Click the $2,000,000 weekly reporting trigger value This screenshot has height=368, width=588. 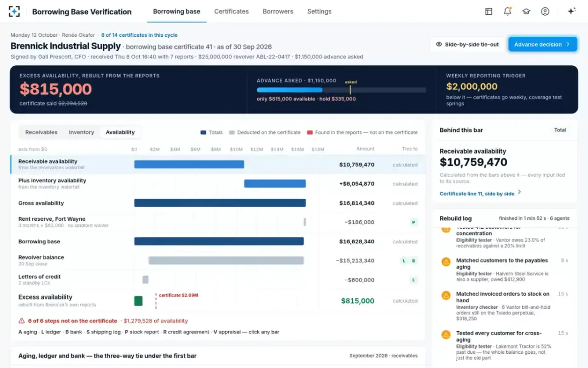tap(472, 86)
